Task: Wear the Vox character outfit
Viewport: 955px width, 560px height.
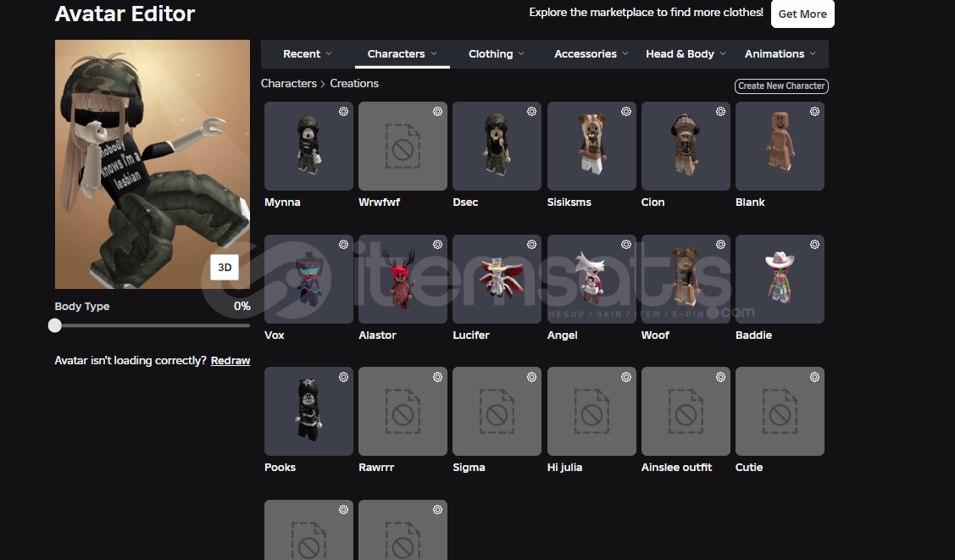Action: (308, 279)
